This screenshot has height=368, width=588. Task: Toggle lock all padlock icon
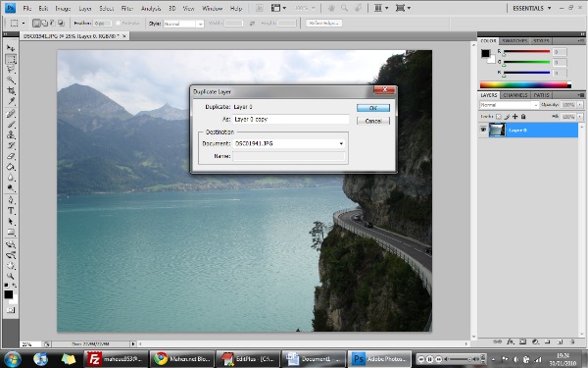(x=523, y=117)
